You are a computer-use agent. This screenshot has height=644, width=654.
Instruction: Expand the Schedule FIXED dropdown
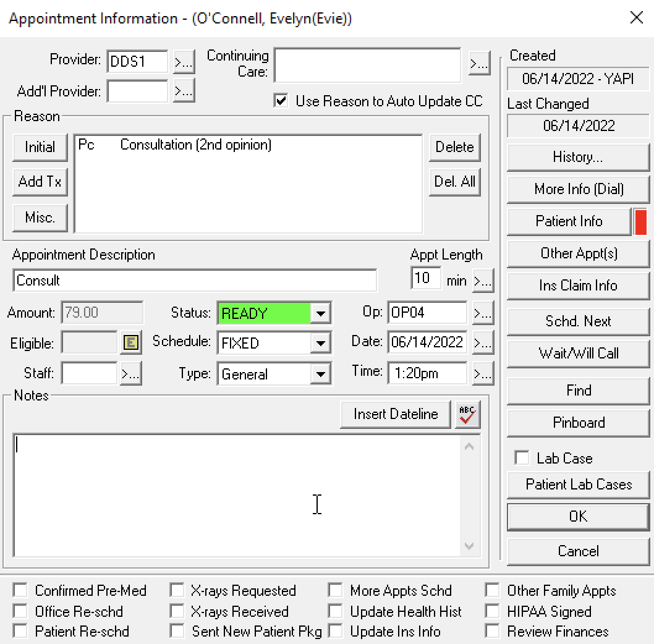(x=320, y=343)
